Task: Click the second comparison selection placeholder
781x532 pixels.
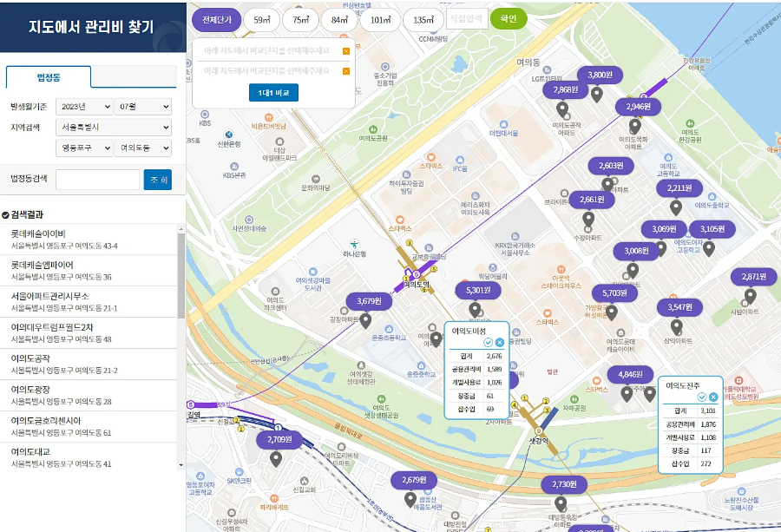Action: (x=267, y=71)
